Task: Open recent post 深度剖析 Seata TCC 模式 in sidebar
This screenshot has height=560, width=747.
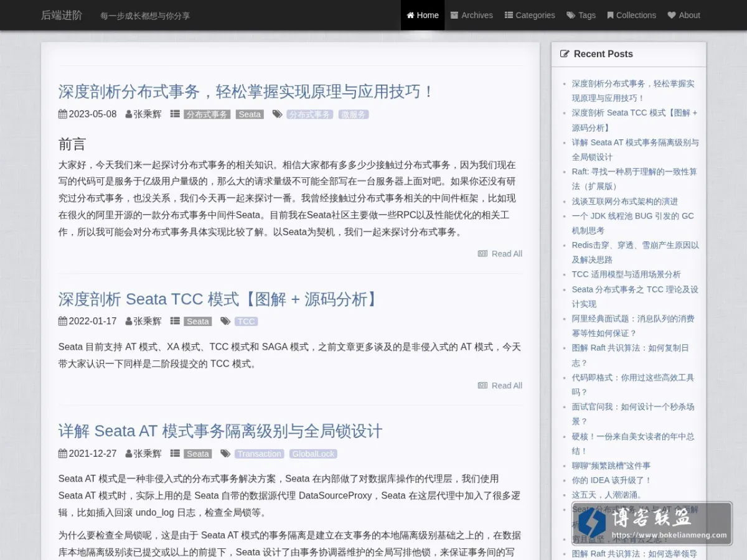Action: [634, 120]
